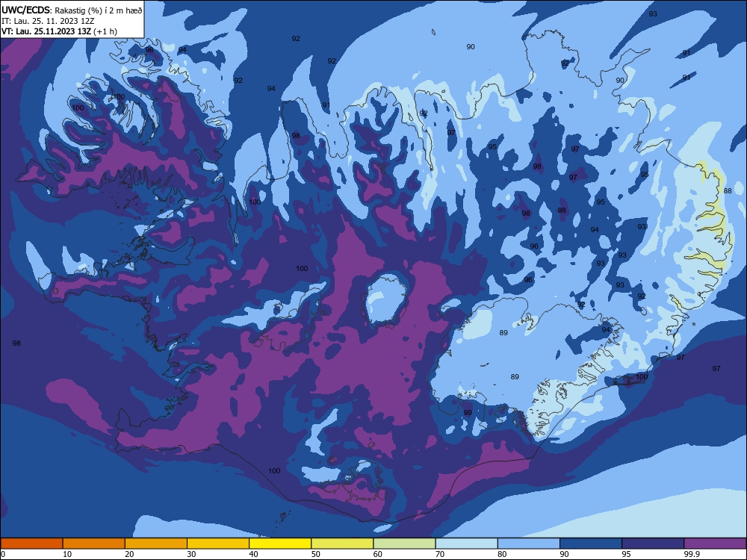
Task: Click the "VT: Lau. 25.11.2023 13Z (+1 h)" line
Action: tap(59, 31)
